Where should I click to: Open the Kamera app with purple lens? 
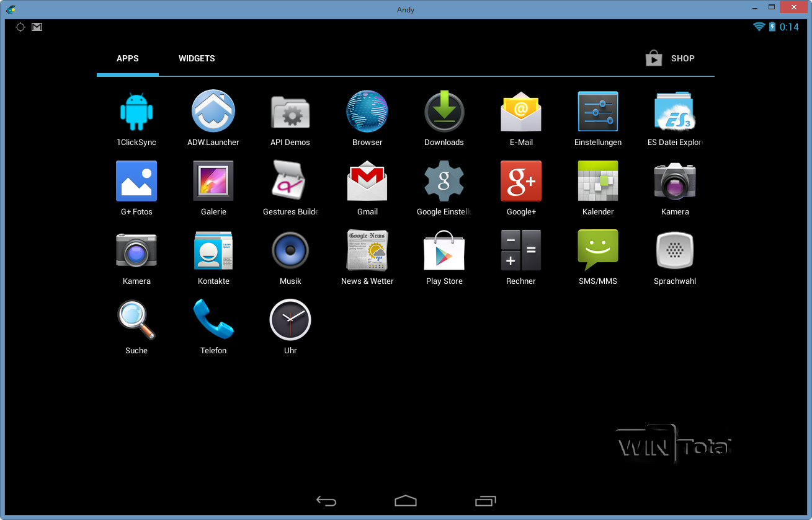click(x=675, y=181)
